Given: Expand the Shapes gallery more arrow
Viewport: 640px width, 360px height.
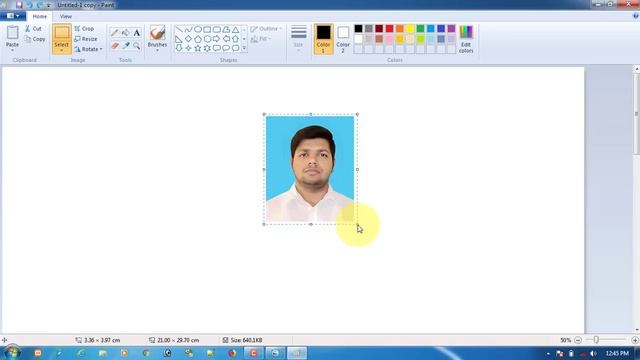Looking at the screenshot, I should (244, 48).
